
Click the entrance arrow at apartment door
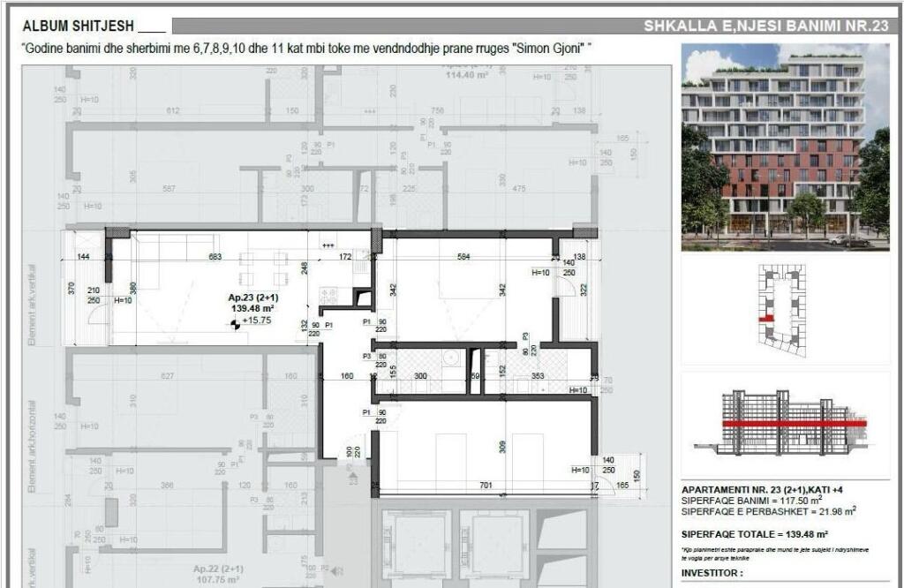click(352, 478)
